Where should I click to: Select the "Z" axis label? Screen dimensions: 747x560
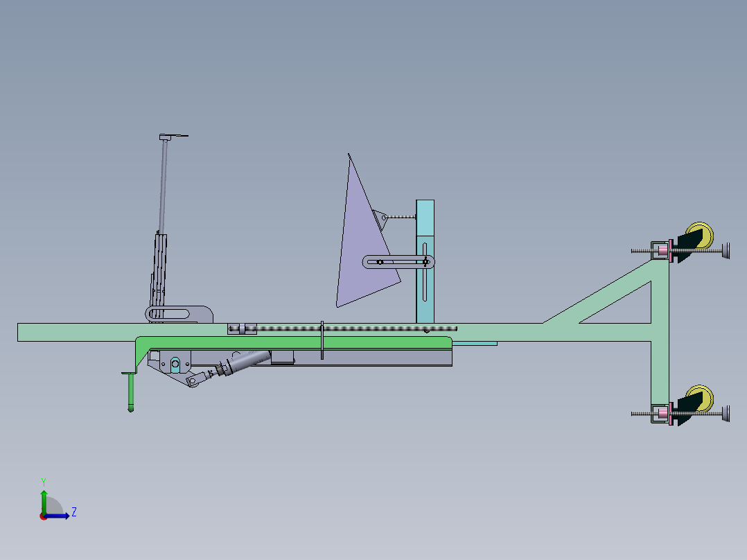74,512
